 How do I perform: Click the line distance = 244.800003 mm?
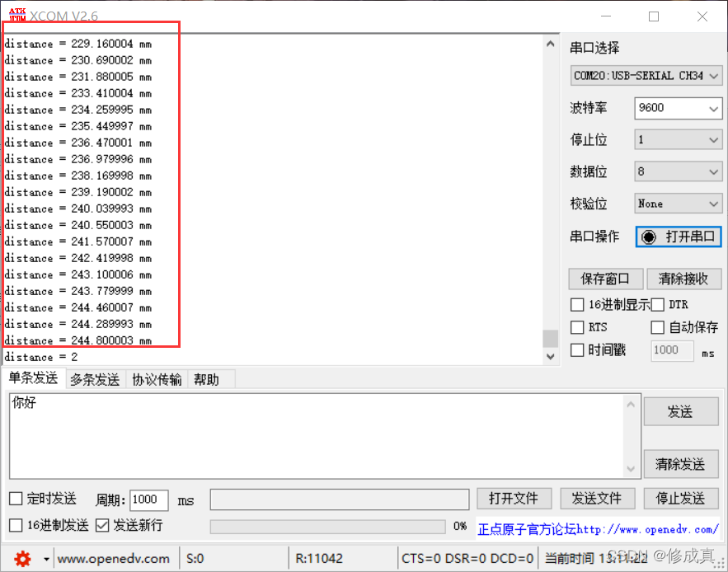tap(78, 340)
